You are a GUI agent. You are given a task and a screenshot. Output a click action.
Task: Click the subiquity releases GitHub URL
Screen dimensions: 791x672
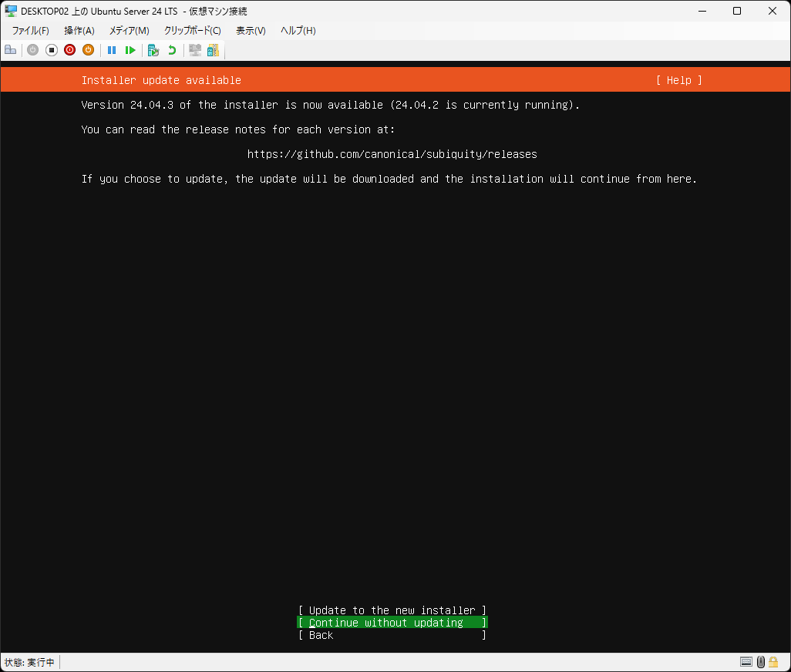[x=392, y=154]
